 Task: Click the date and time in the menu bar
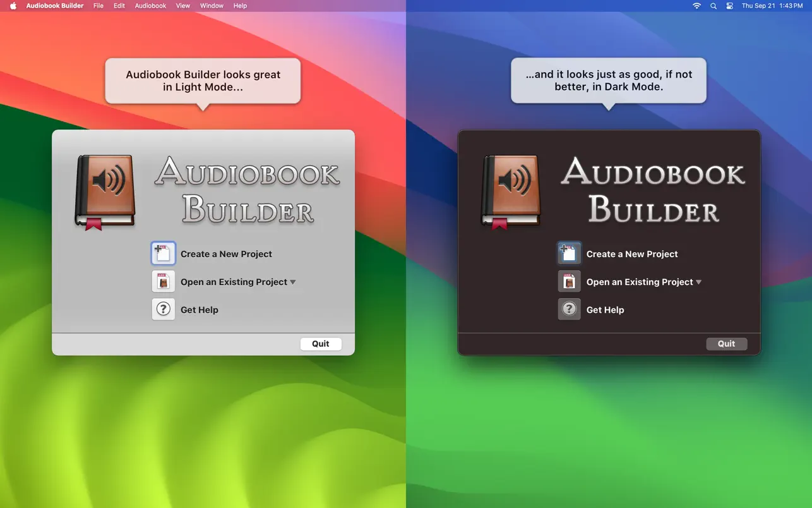coord(772,6)
